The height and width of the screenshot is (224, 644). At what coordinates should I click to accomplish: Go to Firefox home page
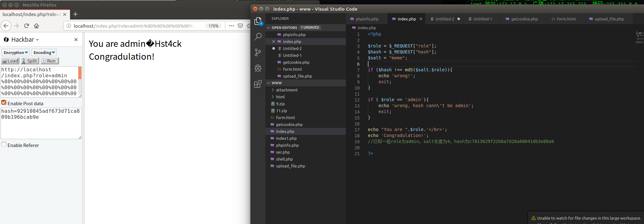coord(36,26)
